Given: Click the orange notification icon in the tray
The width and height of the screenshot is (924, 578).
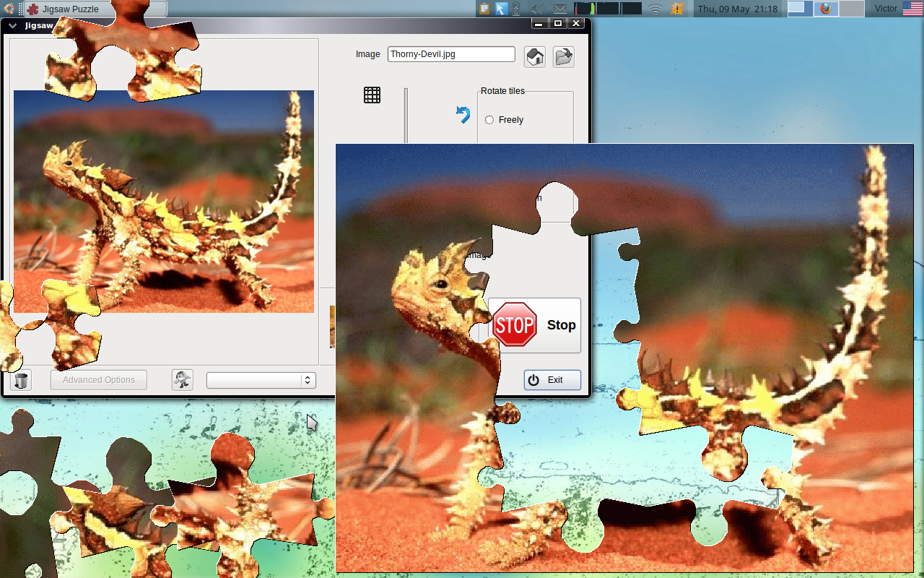Looking at the screenshot, I should [x=677, y=9].
